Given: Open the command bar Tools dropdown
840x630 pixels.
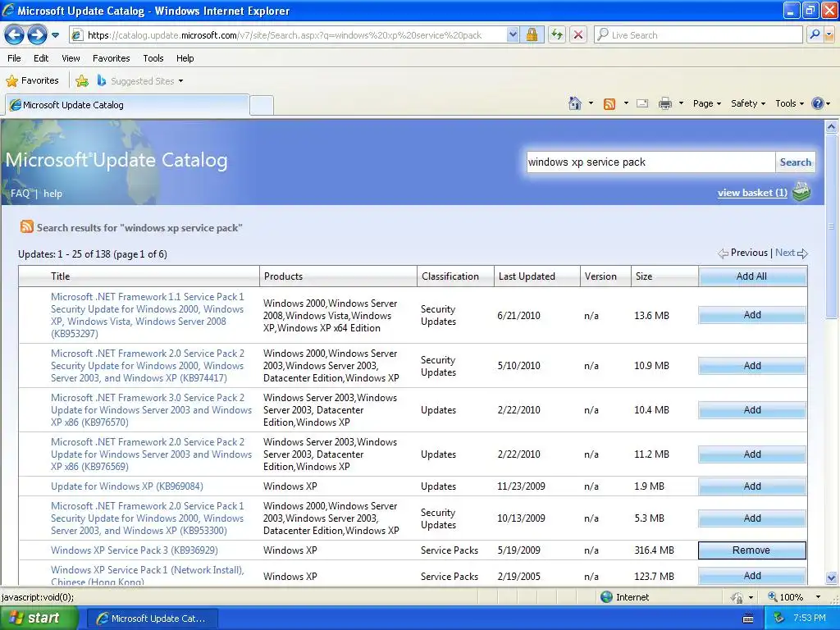Looking at the screenshot, I should (789, 103).
